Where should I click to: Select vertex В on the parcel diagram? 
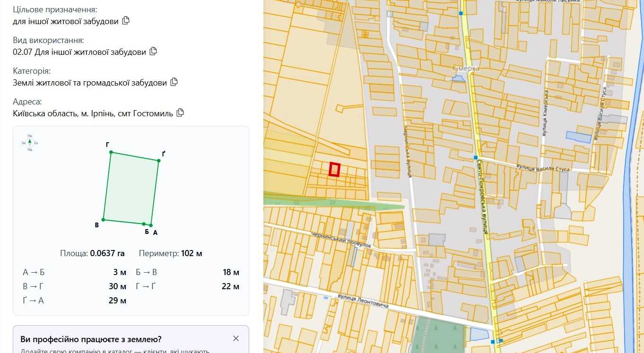pos(104,219)
